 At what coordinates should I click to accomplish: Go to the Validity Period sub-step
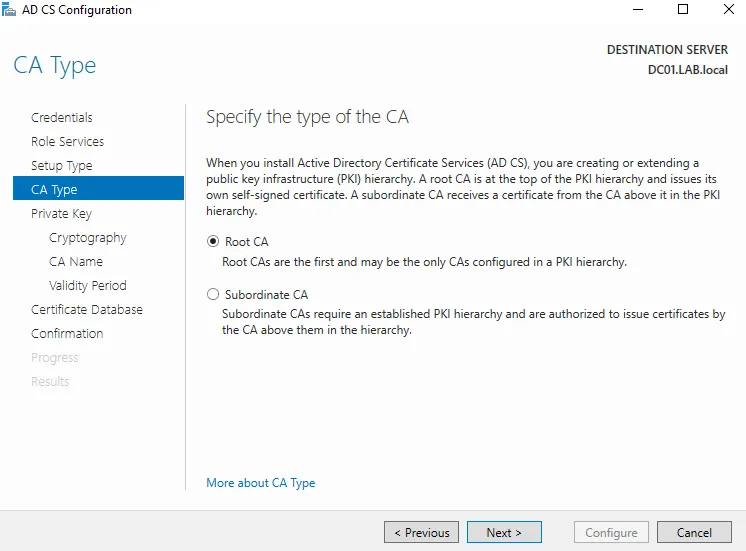coord(88,285)
